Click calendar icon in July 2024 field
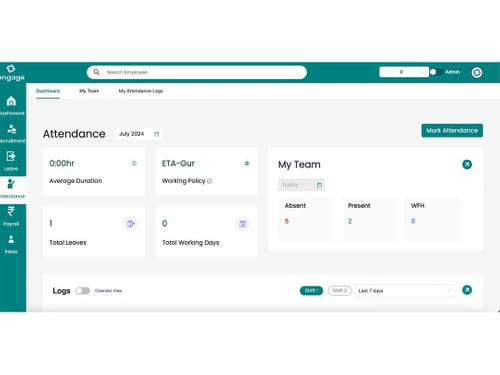This screenshot has height=375, width=500. pyautogui.click(x=157, y=134)
